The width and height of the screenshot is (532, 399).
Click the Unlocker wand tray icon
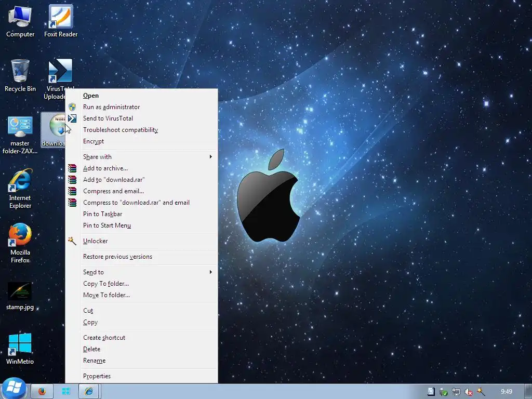coord(481,392)
